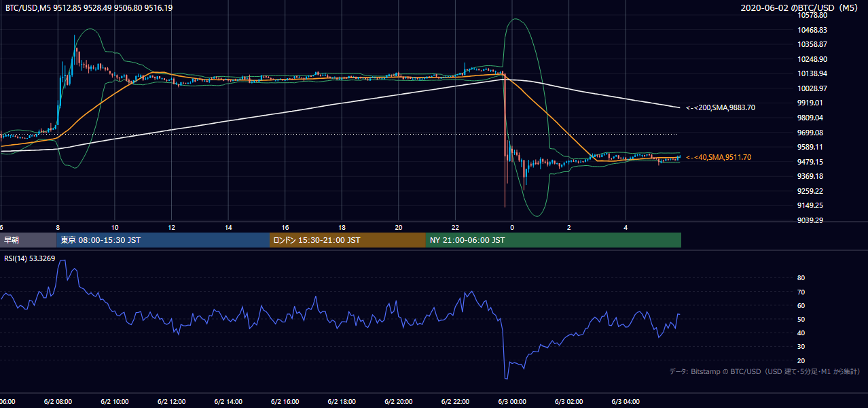Viewport: 868px width, 408px height.
Task: Click price axis label 9259.22
Action: pyautogui.click(x=810, y=191)
